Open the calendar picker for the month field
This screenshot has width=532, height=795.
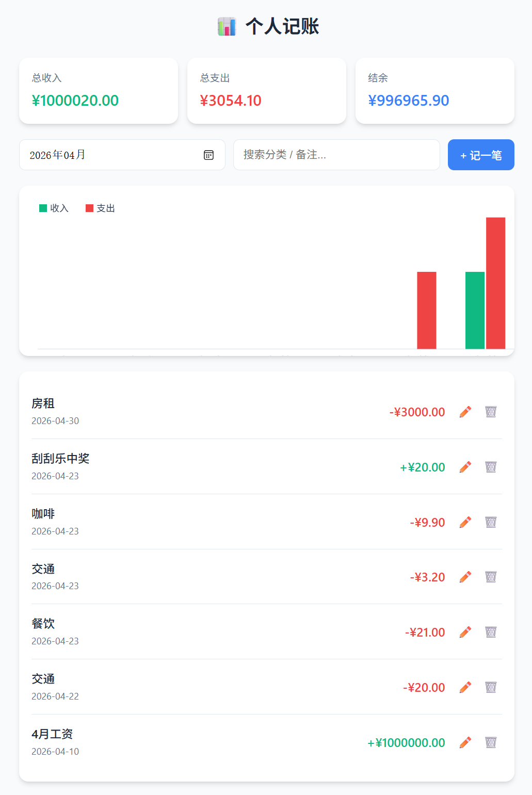[x=208, y=155]
